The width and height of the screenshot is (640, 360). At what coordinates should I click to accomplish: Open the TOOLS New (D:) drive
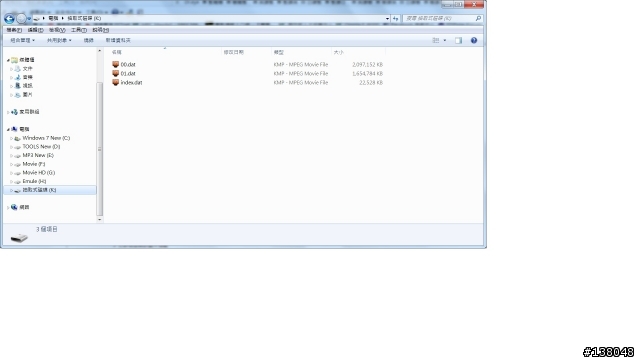tap(41, 147)
